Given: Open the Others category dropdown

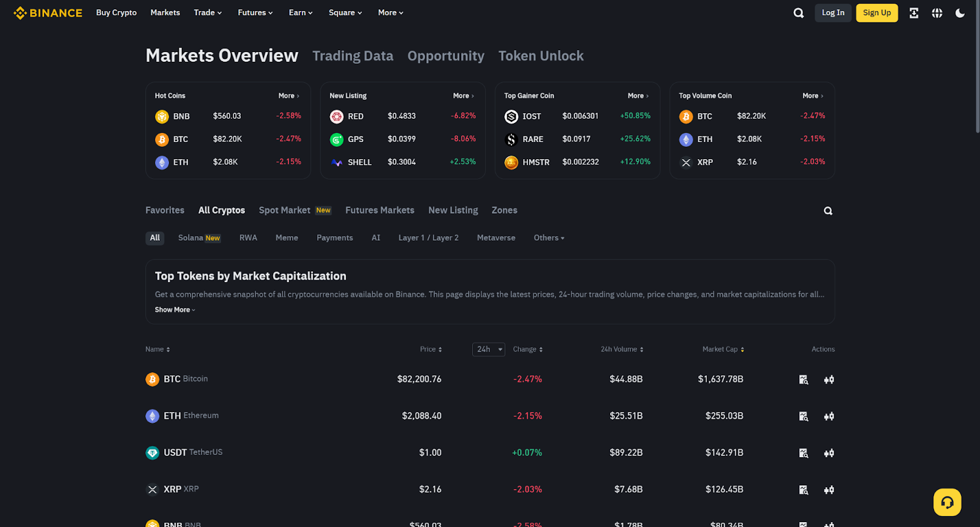Looking at the screenshot, I should click(549, 237).
